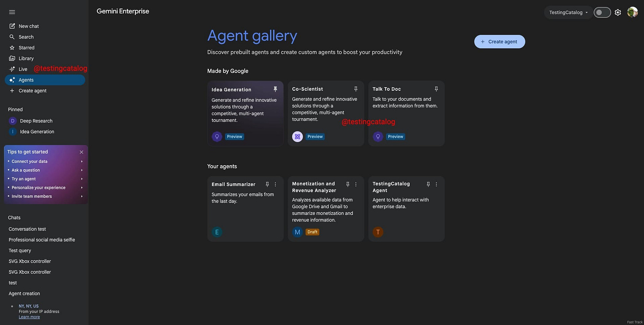Screen dimensions: 644x325
Task: Click the Idea Generation lightbulb icon
Action: click(217, 136)
